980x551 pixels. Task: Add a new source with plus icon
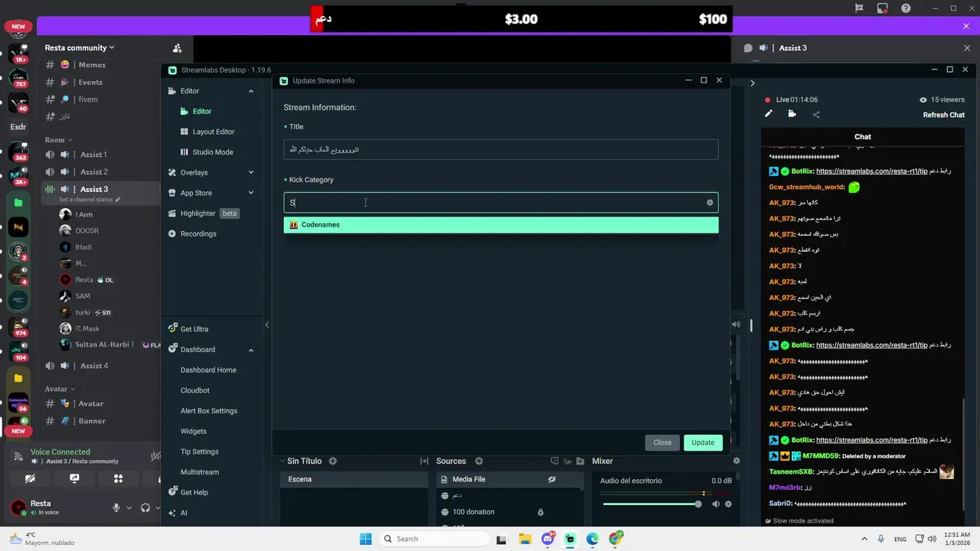(x=479, y=461)
